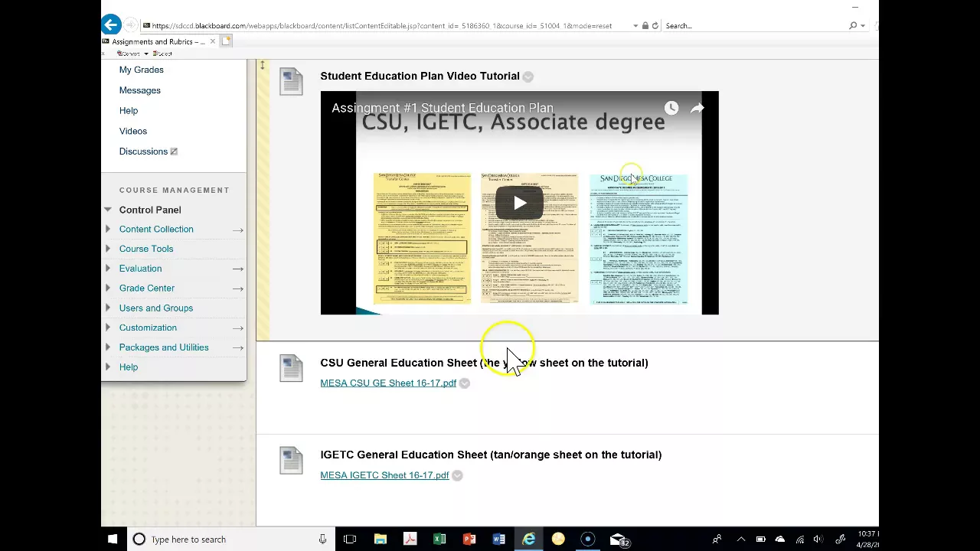The width and height of the screenshot is (980, 551).
Task: Open File Explorer from the taskbar
Action: (381, 540)
